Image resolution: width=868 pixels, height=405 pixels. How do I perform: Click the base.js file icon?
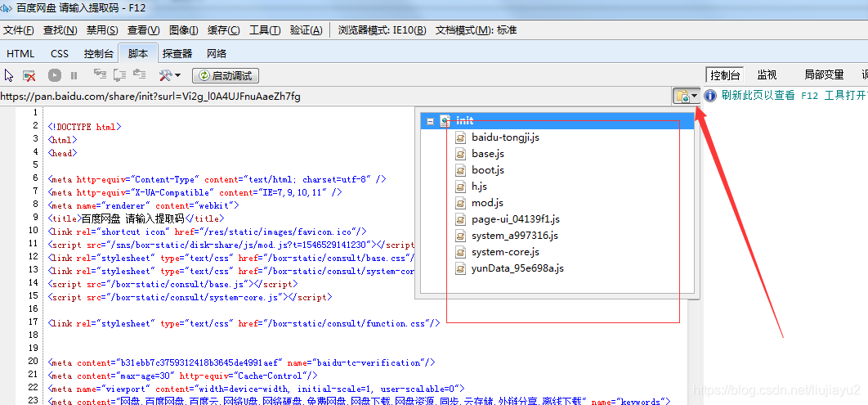(461, 154)
